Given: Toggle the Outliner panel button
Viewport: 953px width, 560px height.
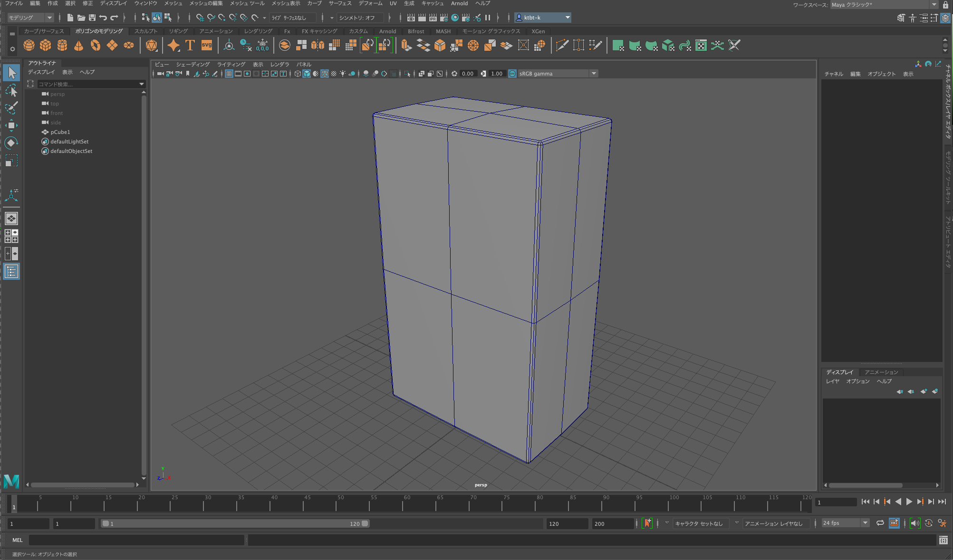Looking at the screenshot, I should point(11,272).
